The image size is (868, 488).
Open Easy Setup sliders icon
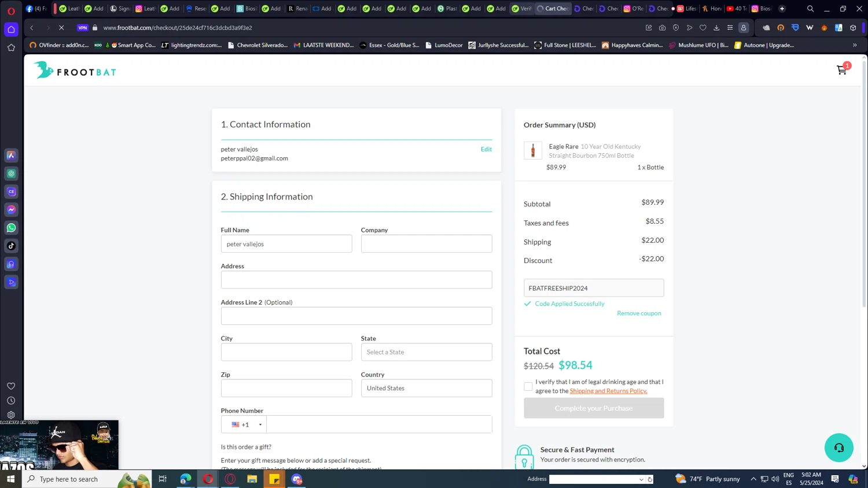click(730, 28)
